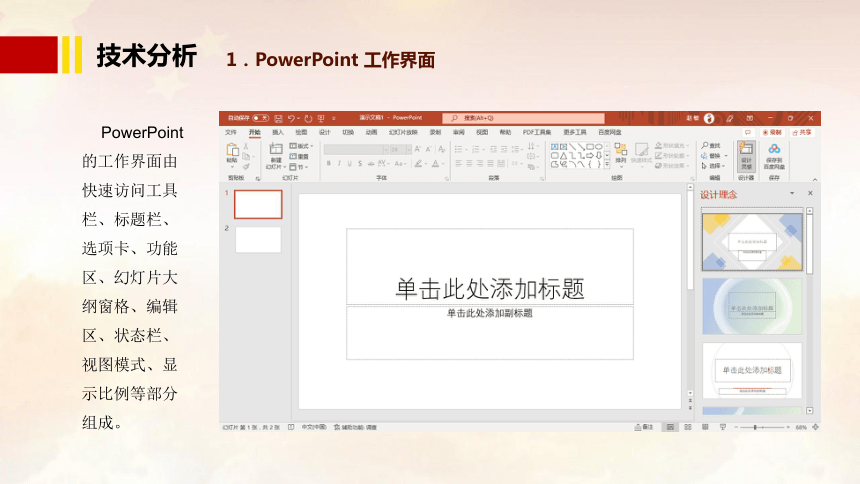This screenshot has width=860, height=484.
Task: Click the text highlight color pen
Action: [418, 164]
